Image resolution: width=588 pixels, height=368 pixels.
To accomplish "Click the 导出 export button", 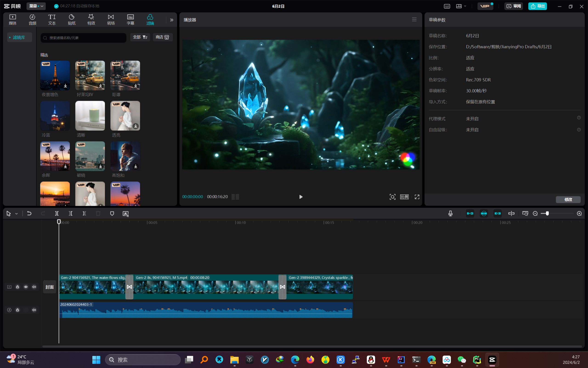I will (x=537, y=6).
